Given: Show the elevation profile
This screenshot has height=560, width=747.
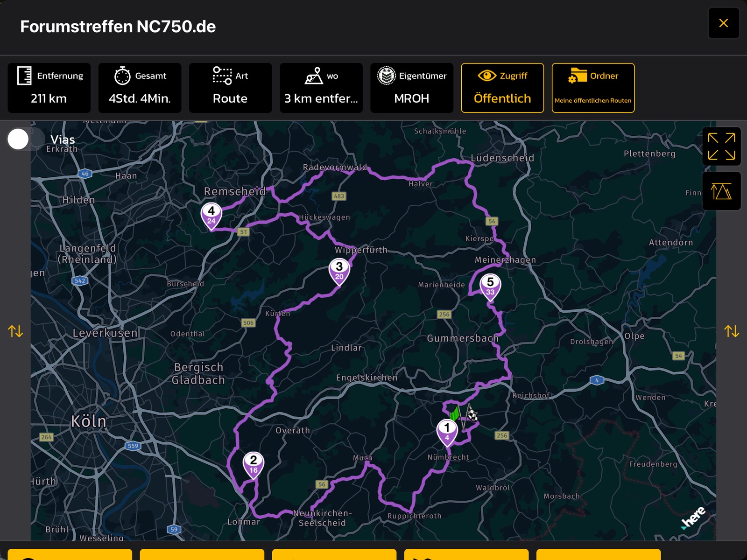Looking at the screenshot, I should tap(721, 191).
